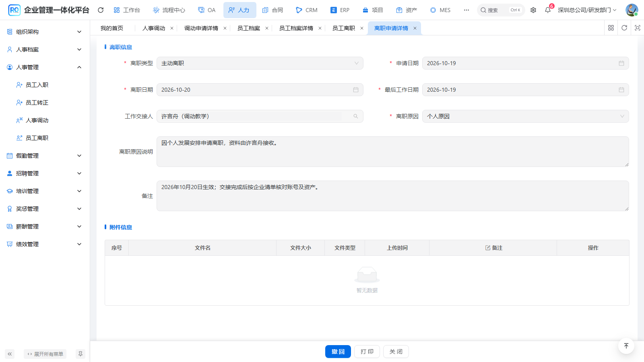Click the 最后工作日期 calendar icon
This screenshot has height=362, width=644.
click(621, 90)
